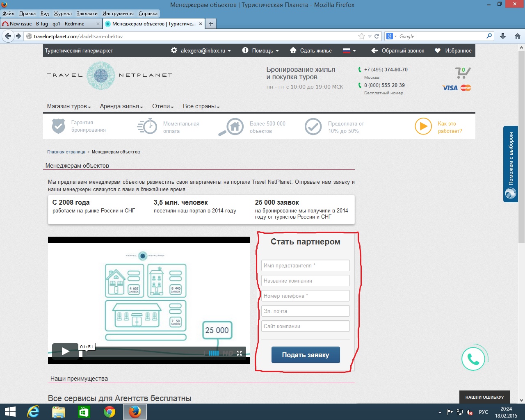Open Google Chrome from the taskbar
The image size is (525, 420).
pyautogui.click(x=110, y=412)
